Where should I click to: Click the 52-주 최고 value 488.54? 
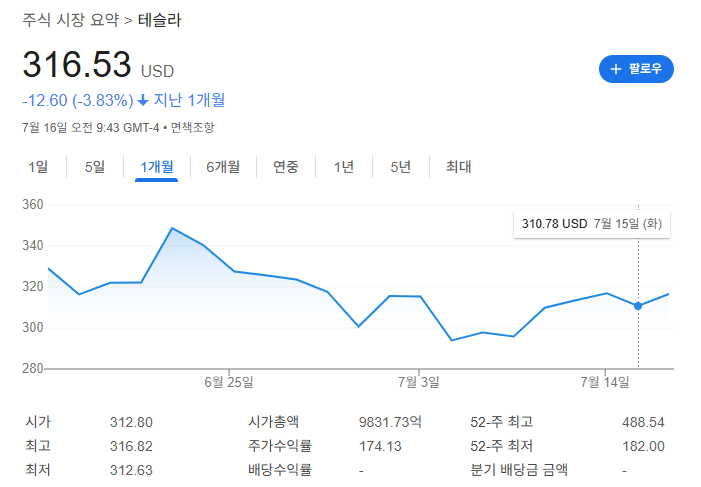[643, 422]
